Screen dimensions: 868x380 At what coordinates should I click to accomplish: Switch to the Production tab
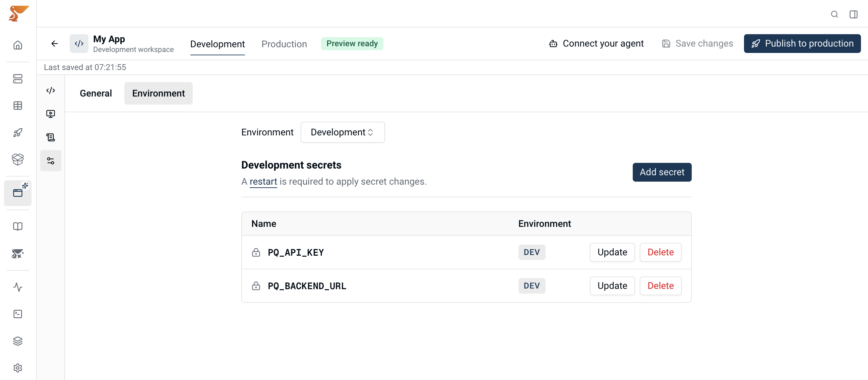click(284, 44)
